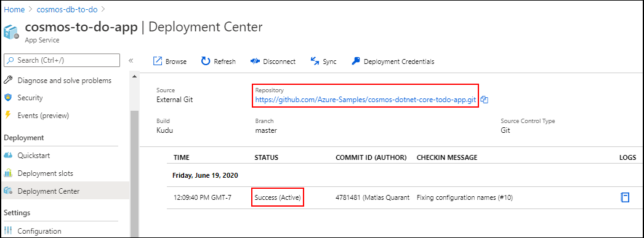Focus the Search (Ctrl+/) field

pos(62,60)
